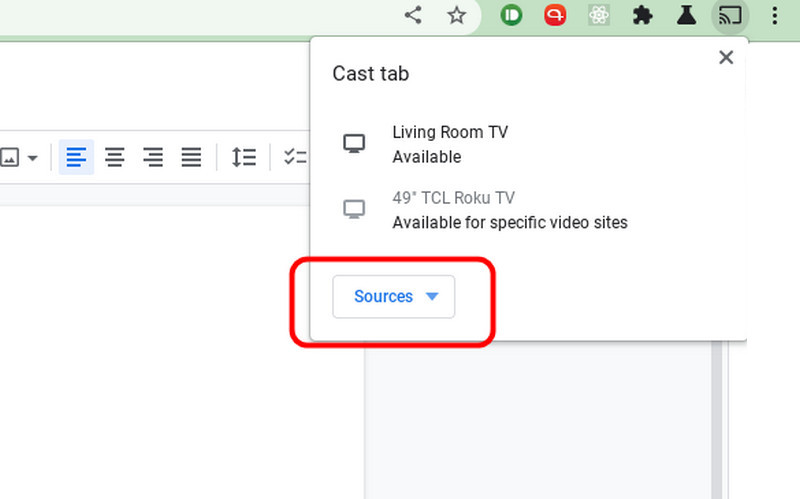800x499 pixels.
Task: Apply left alignment
Action: click(x=76, y=157)
